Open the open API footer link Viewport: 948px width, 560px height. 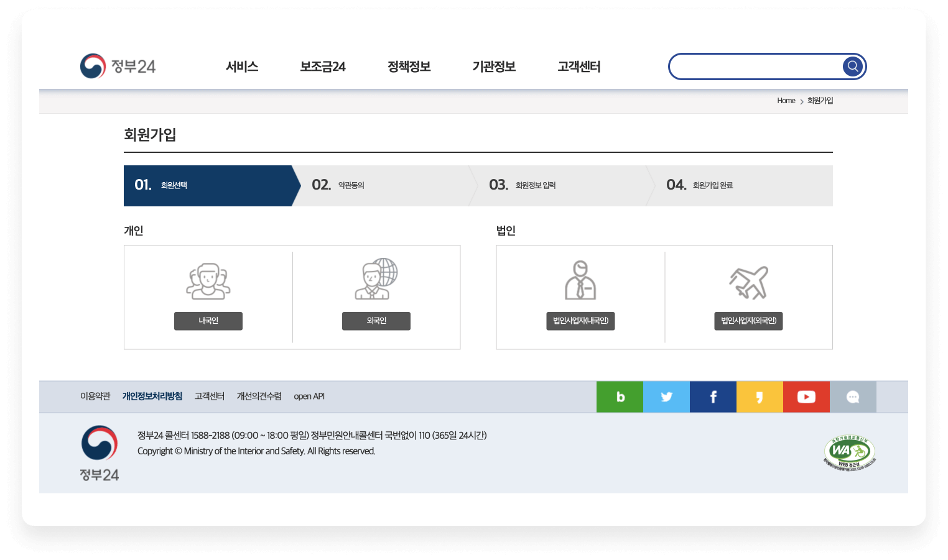click(x=309, y=396)
